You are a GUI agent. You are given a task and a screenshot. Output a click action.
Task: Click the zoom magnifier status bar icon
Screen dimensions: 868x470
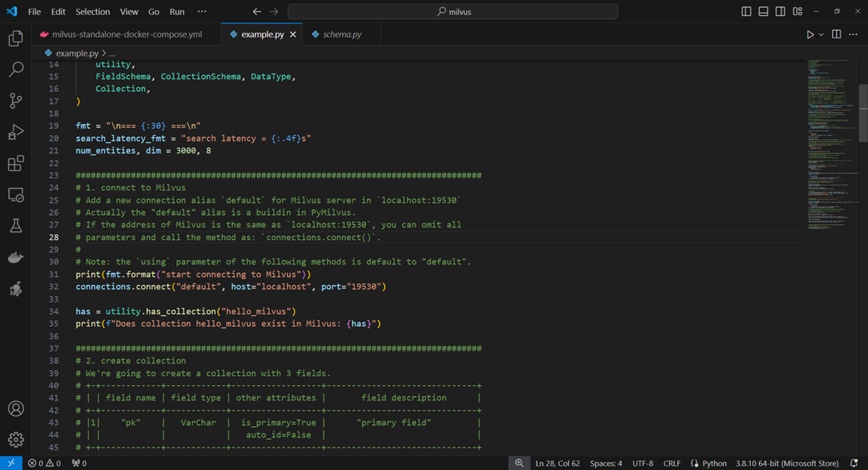point(519,463)
